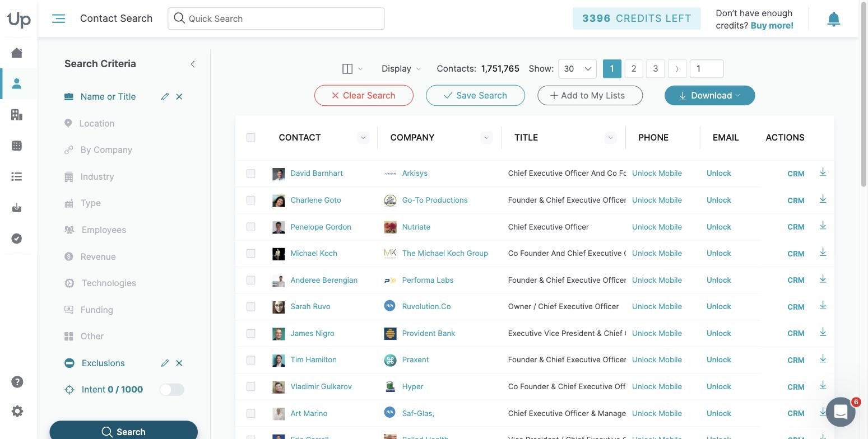Open the Show 30 per page dropdown
The height and width of the screenshot is (439, 868).
tap(577, 68)
